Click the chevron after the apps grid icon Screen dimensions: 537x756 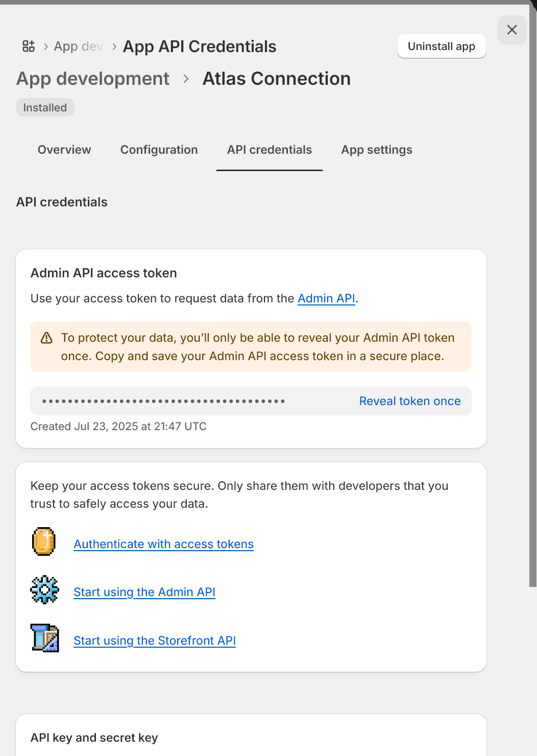(46, 46)
